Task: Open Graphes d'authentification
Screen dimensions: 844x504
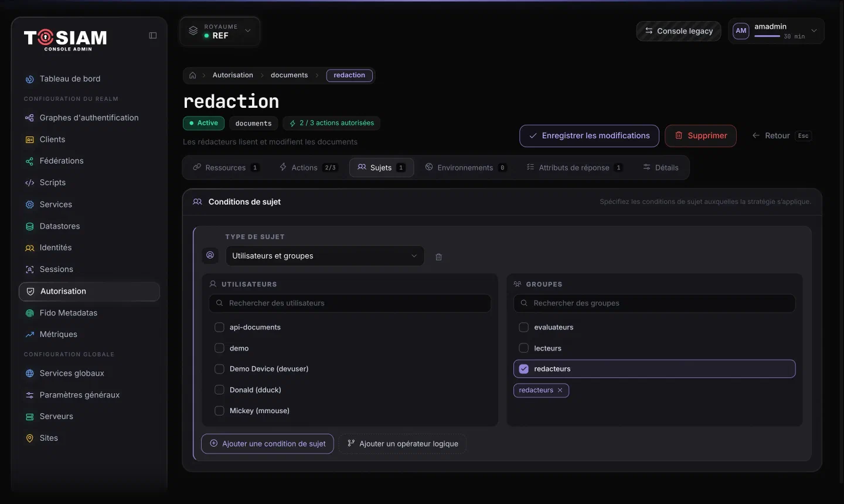Action: (89, 118)
